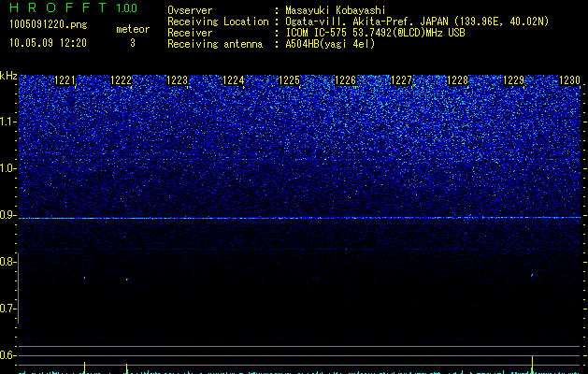Select the version number 1.0.0

click(x=127, y=7)
